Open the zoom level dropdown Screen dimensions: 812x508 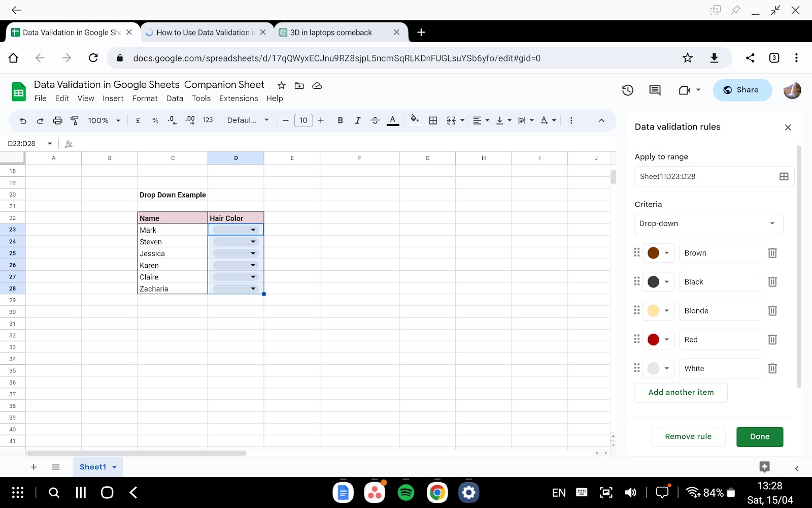tap(104, 120)
